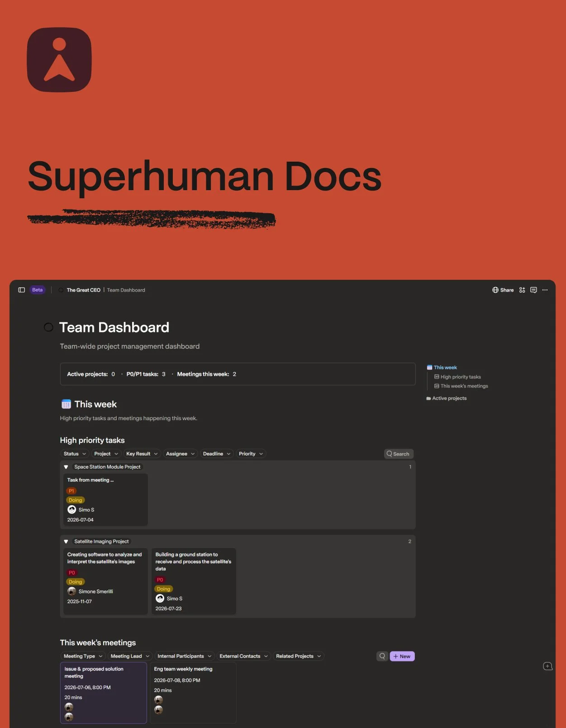Click the P1 tag on Task from meeting card
Viewport: 566px width, 728px height.
click(x=71, y=491)
